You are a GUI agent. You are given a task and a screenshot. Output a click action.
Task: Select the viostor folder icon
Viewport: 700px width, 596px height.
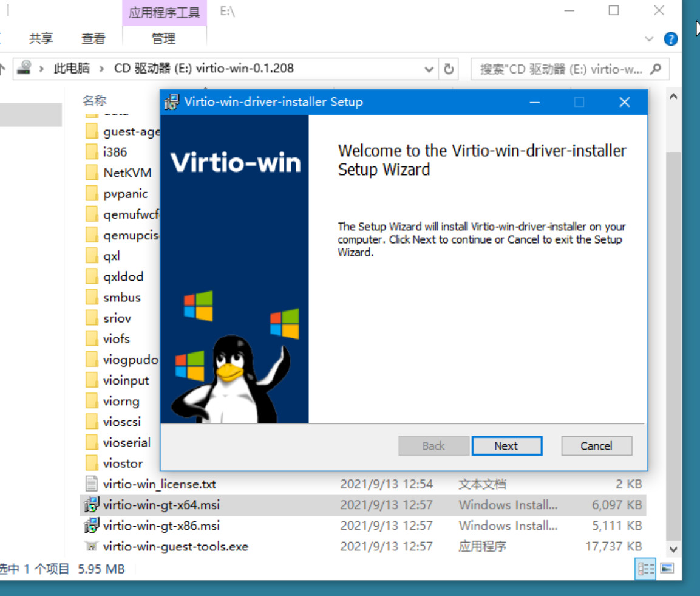92,464
